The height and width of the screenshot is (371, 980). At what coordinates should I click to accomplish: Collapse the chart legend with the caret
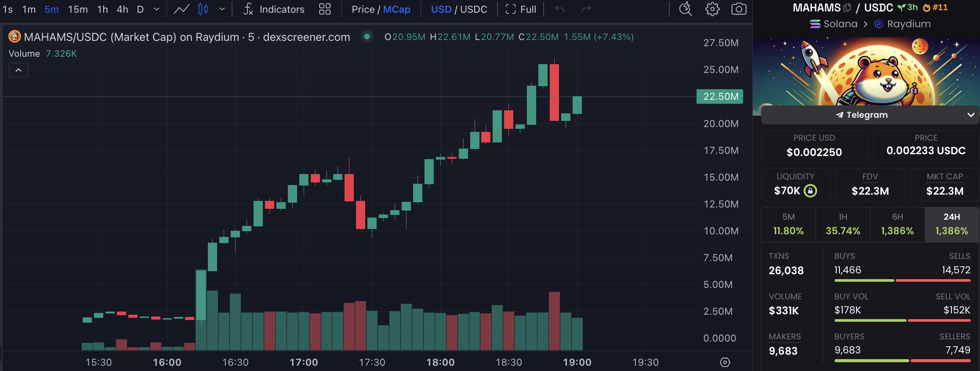tap(18, 70)
